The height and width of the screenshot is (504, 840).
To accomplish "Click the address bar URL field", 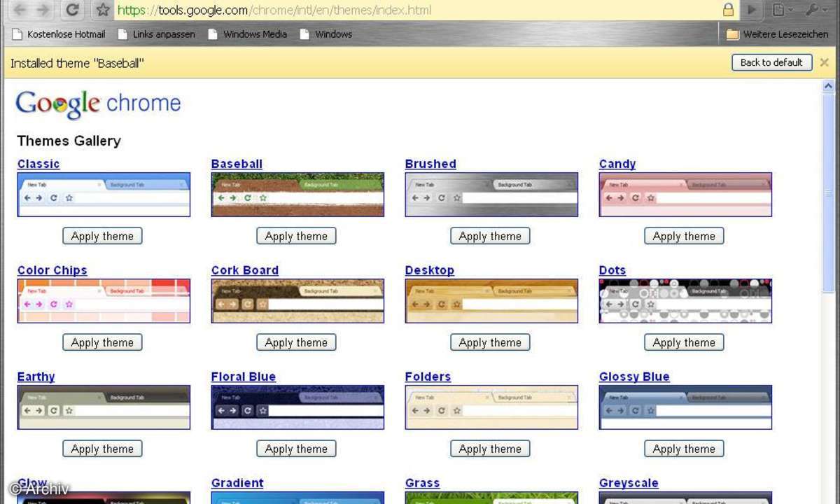I will 418,10.
